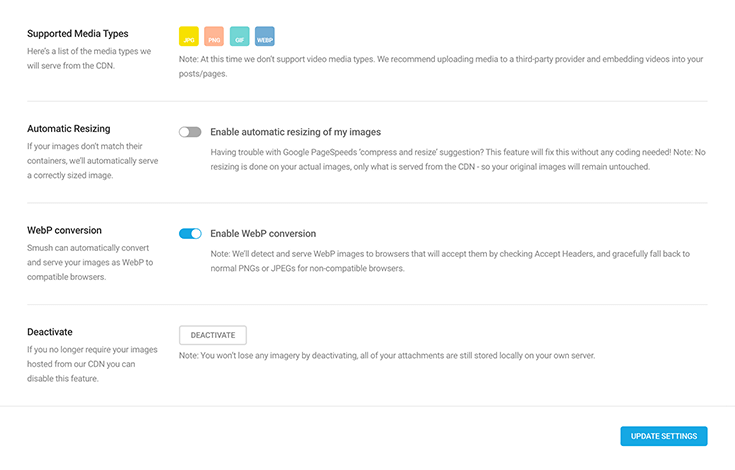Viewport: 735px width, 470px height.
Task: Click the blue WEBP media type icon
Action: 264,36
